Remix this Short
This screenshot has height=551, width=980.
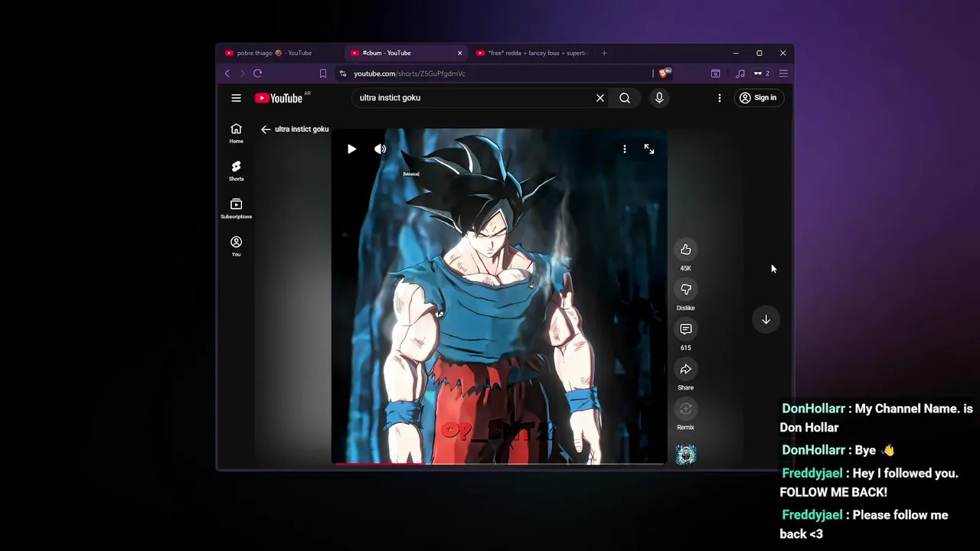[x=686, y=409]
